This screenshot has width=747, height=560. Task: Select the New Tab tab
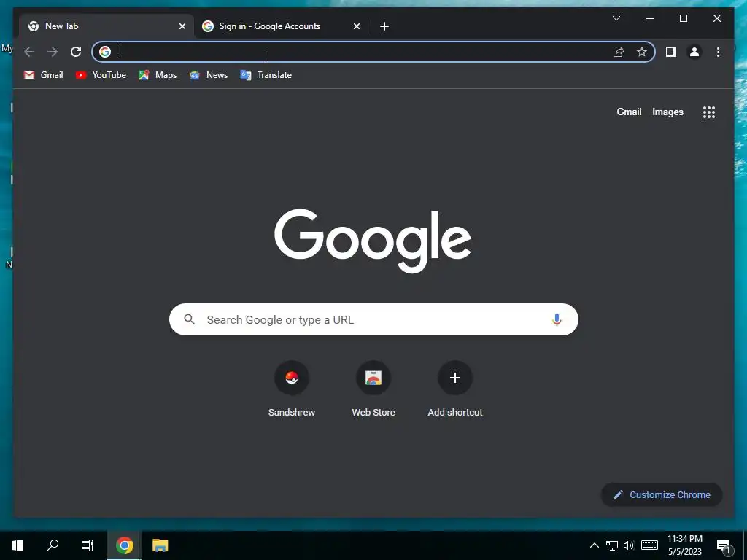click(x=107, y=26)
